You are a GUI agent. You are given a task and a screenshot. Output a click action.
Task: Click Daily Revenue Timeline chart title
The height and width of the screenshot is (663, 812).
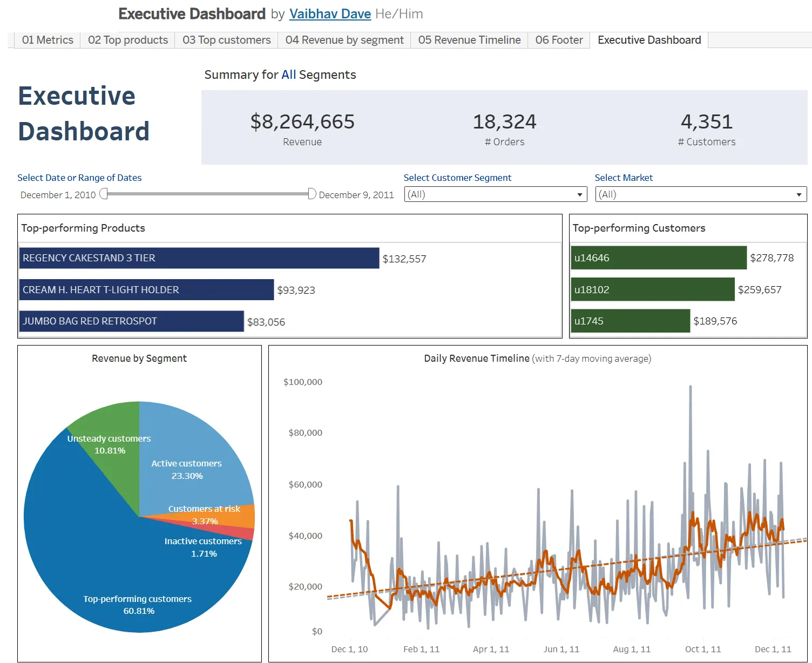537,358
